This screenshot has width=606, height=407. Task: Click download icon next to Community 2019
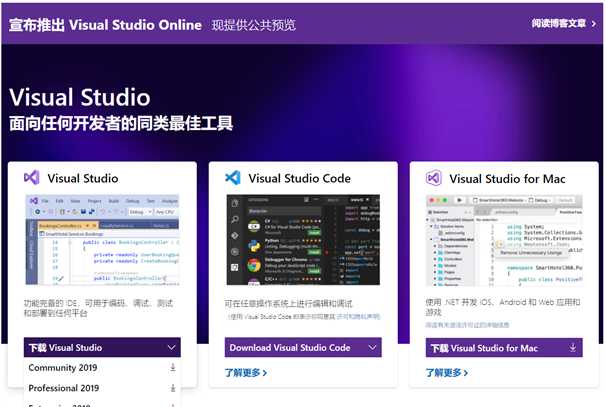pos(173,368)
